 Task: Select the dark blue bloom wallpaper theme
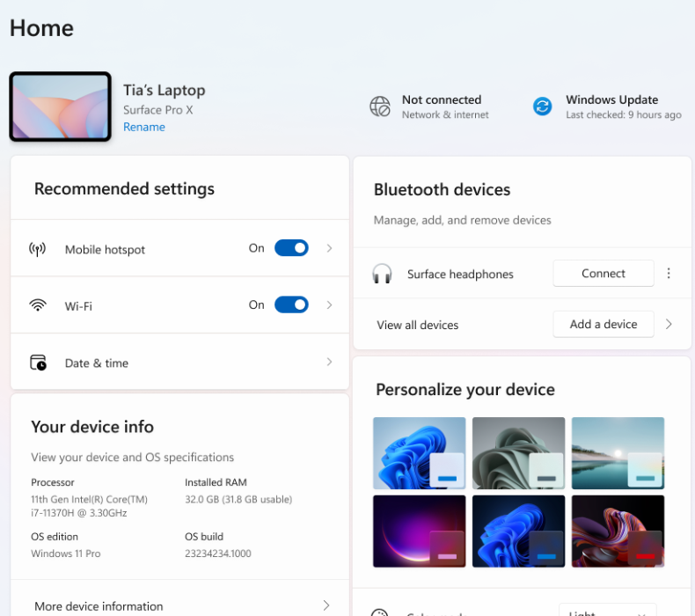pyautogui.click(x=518, y=531)
